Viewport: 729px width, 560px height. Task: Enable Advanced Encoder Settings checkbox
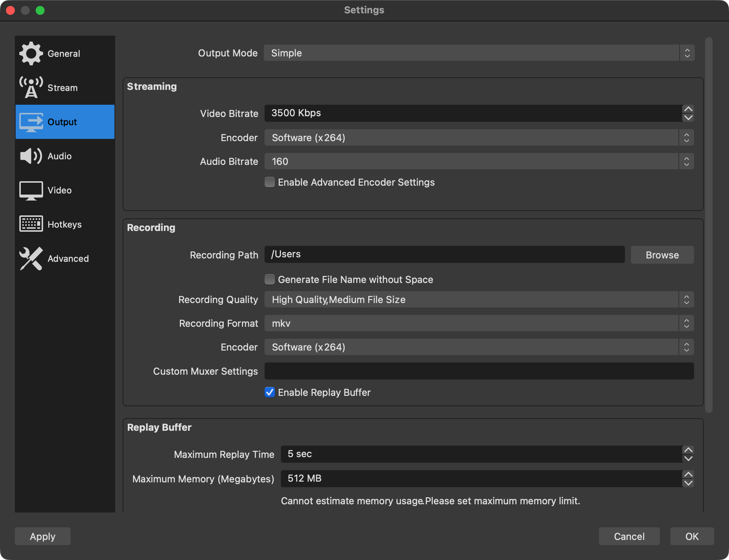click(x=270, y=182)
